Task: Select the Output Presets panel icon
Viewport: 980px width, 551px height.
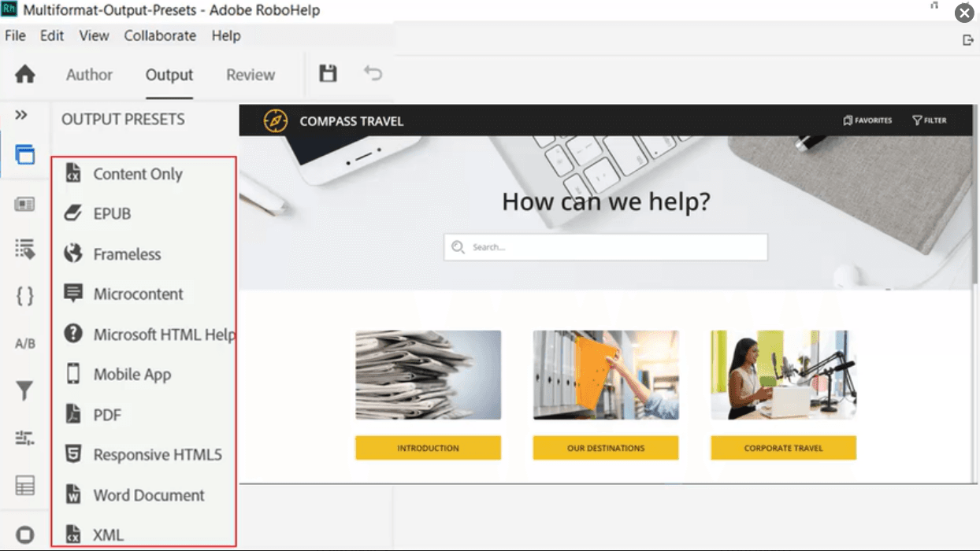Action: pyautogui.click(x=25, y=155)
